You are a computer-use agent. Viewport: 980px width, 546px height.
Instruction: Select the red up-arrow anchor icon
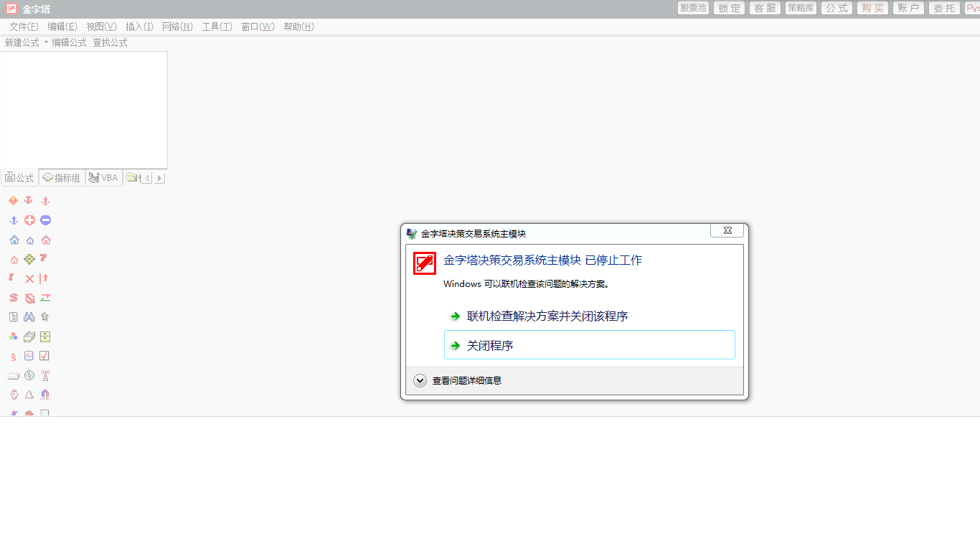tap(45, 201)
